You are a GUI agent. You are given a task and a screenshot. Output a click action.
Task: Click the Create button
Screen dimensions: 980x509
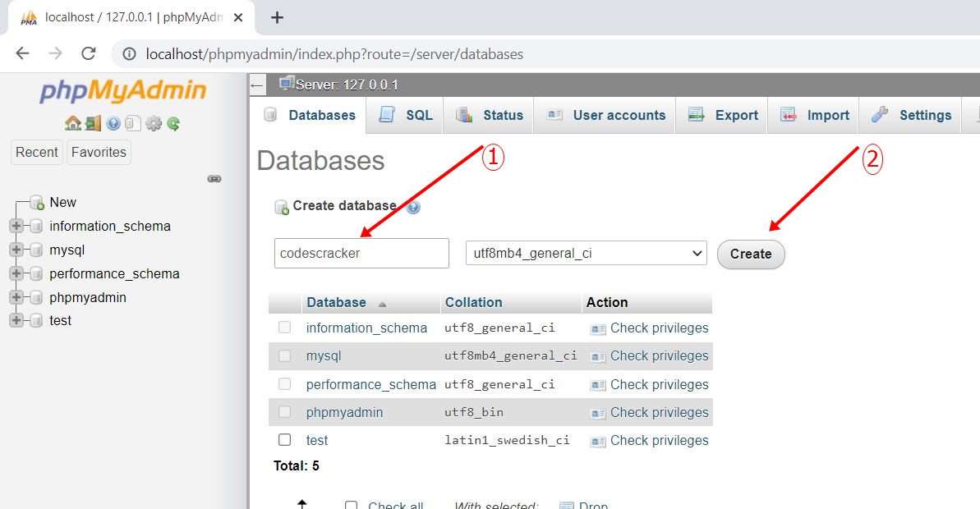[750, 254]
